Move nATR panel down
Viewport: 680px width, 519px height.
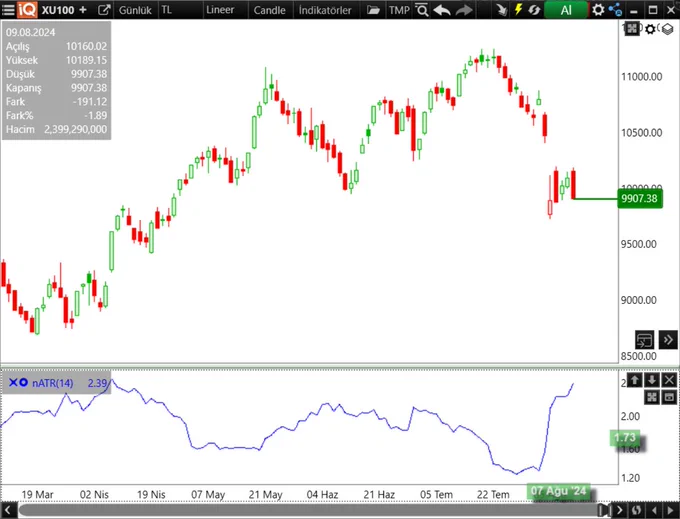(652, 380)
